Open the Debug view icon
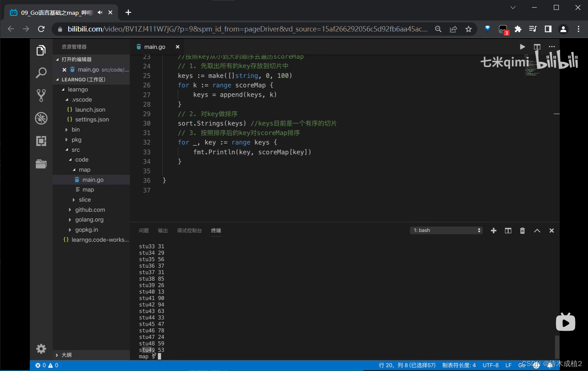 [x=41, y=118]
